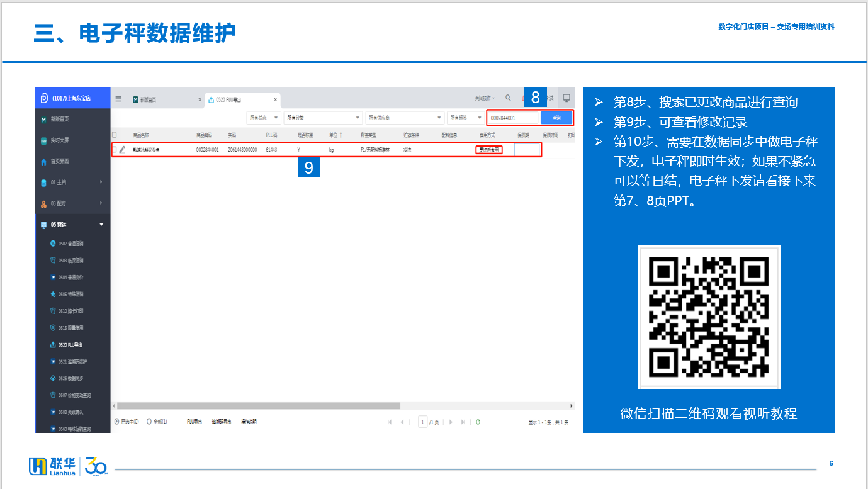Click the 追溯码导出 button at the bottom
This screenshot has width=868, height=489.
pos(222,422)
